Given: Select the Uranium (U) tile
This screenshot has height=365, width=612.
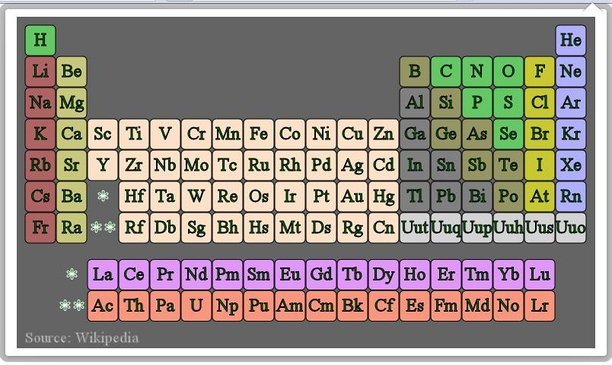Looking at the screenshot, I should (196, 306).
